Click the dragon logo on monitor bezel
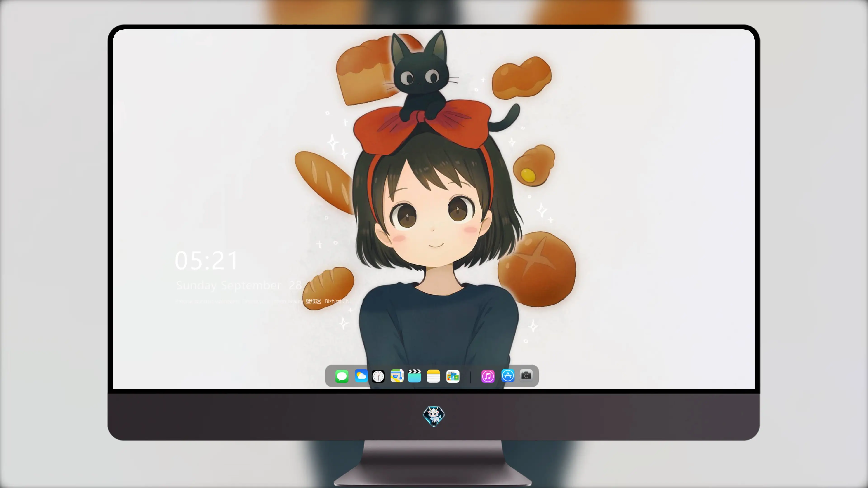Screen dimensions: 868x488 [434, 416]
